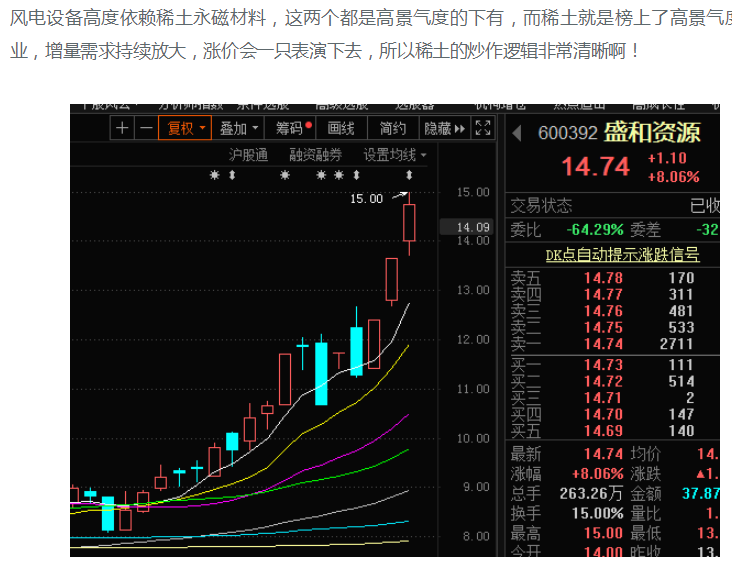Open the 叠加 dropdown
The height and width of the screenshot is (573, 732).
tap(238, 128)
